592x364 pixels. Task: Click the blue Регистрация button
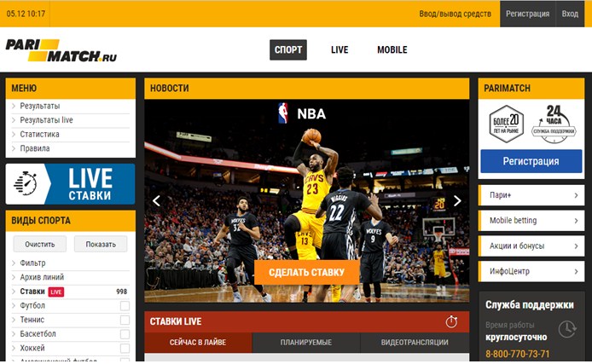pyautogui.click(x=531, y=161)
